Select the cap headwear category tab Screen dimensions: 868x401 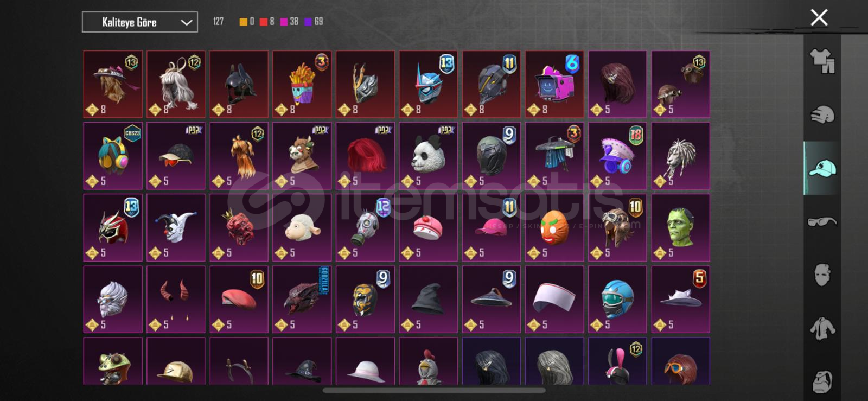[x=822, y=168]
